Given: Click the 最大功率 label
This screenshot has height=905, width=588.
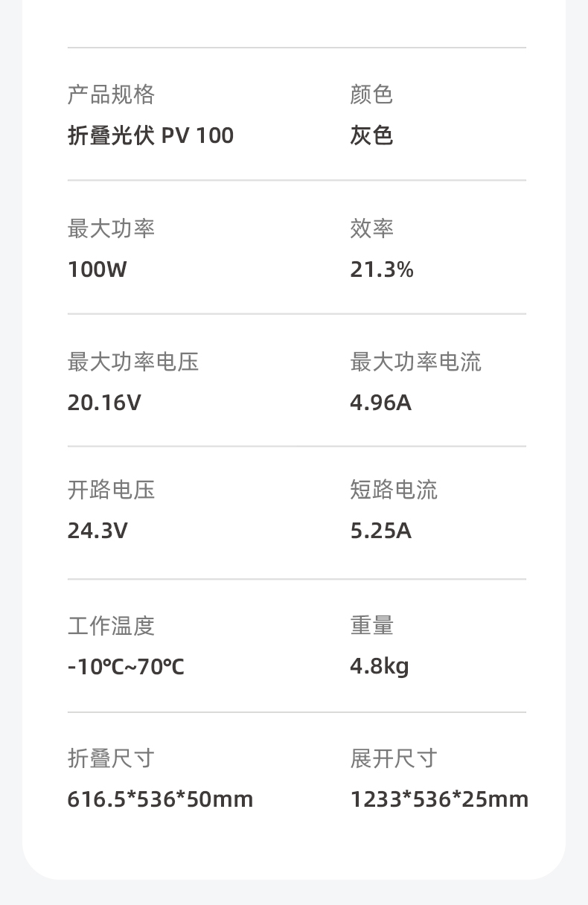Looking at the screenshot, I should pyautogui.click(x=111, y=228).
